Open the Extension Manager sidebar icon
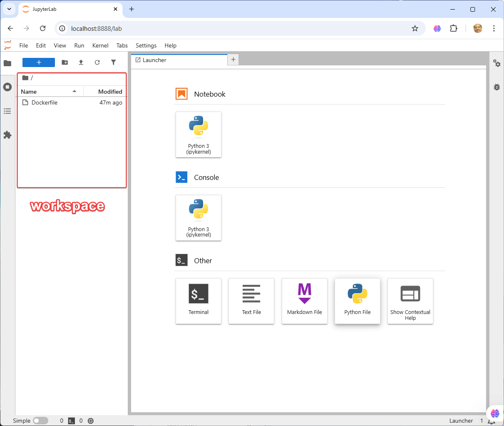Screen dimensions: 504x426 [x=7, y=135]
